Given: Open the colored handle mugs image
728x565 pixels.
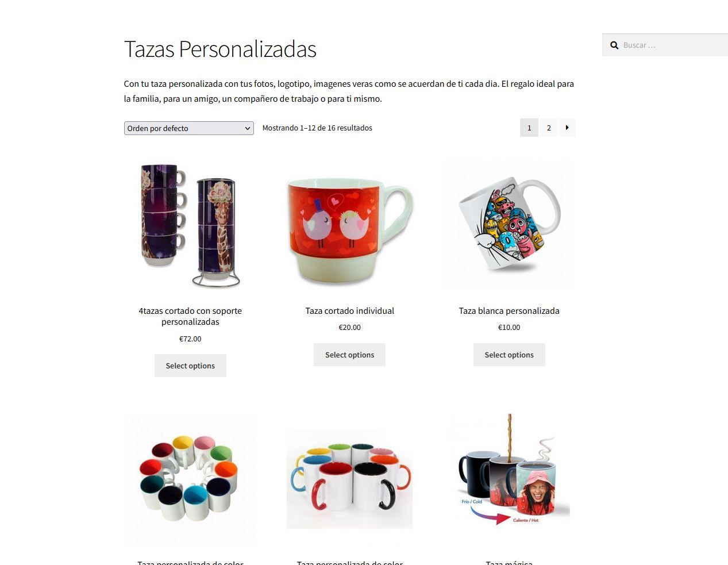Looking at the screenshot, I should [349, 479].
